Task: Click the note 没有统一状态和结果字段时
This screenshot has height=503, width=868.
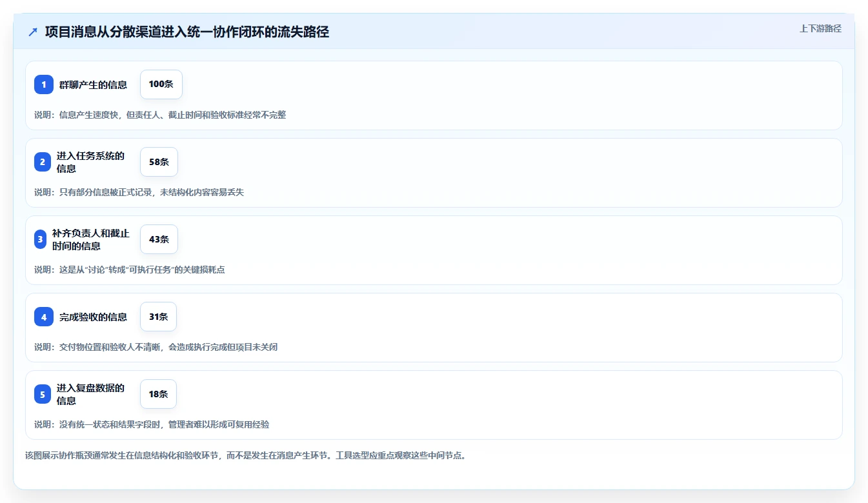Action: click(152, 424)
